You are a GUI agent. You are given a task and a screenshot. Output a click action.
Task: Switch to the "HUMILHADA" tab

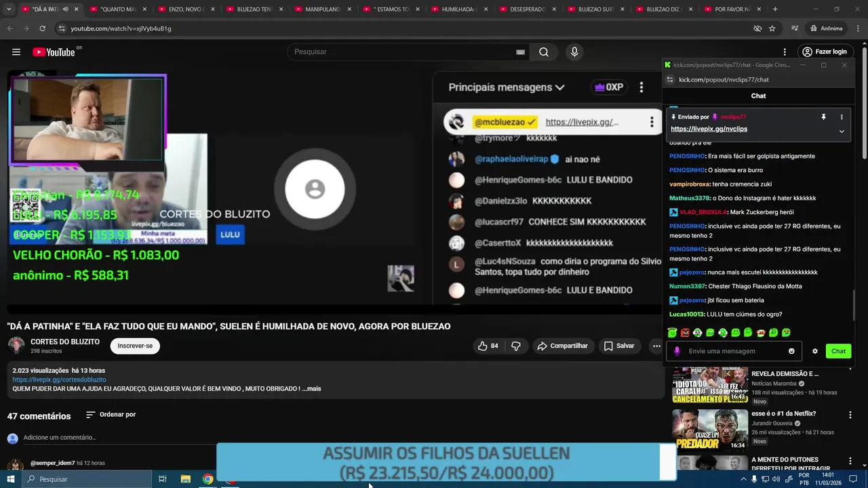[x=459, y=9]
